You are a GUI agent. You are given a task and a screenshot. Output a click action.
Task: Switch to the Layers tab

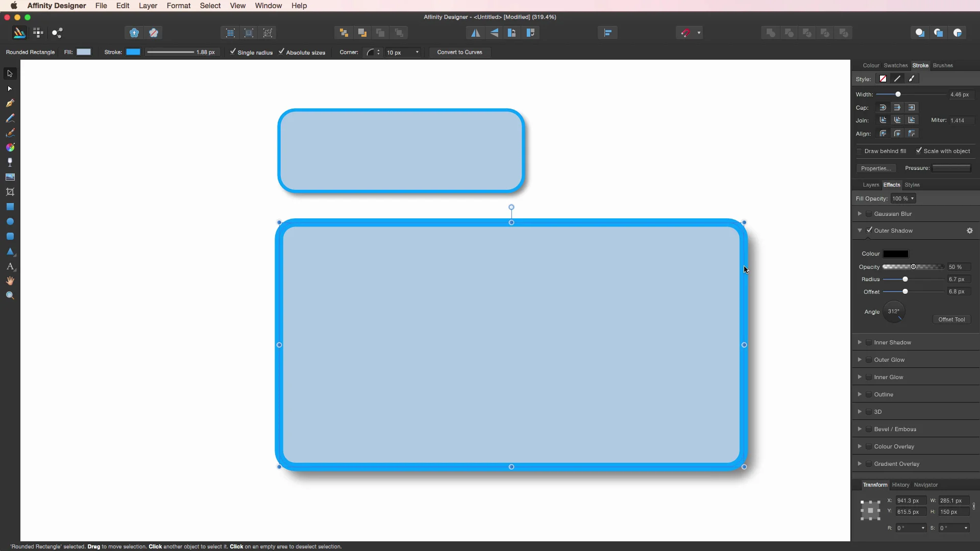click(870, 185)
